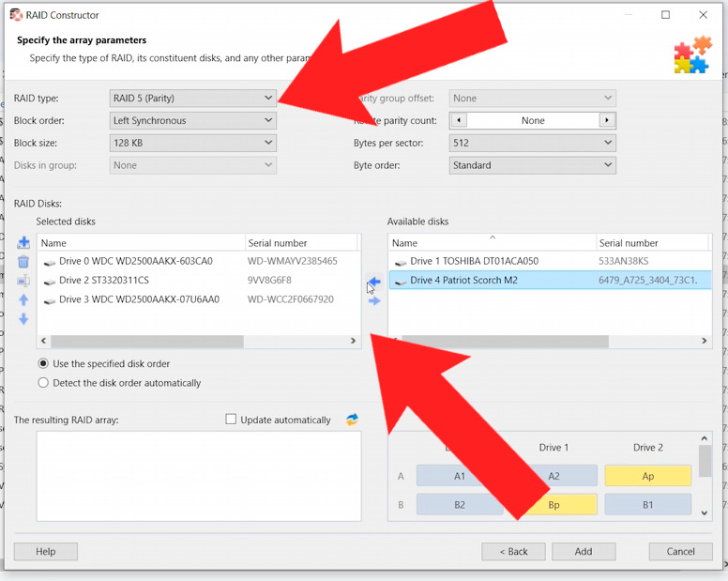Click the Drive 2 column label in diagram
728x581 pixels.
[648, 447]
